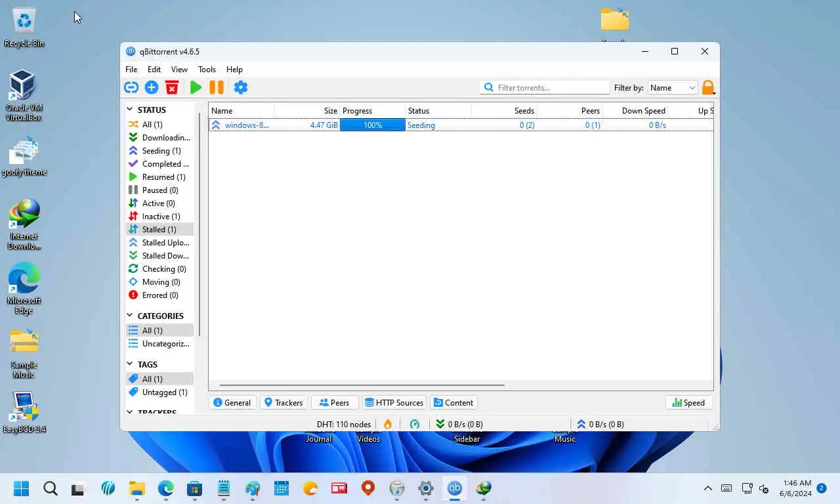The width and height of the screenshot is (840, 504).
Task: Sort by the Seeds column header
Action: click(503, 110)
